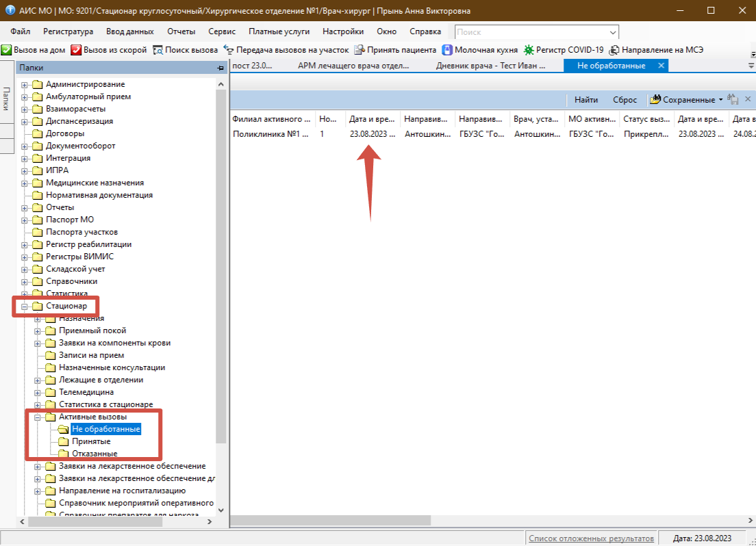756x546 pixels.
Task: Collapse the 'Активные вызовы' tree node
Action: pos(38,417)
